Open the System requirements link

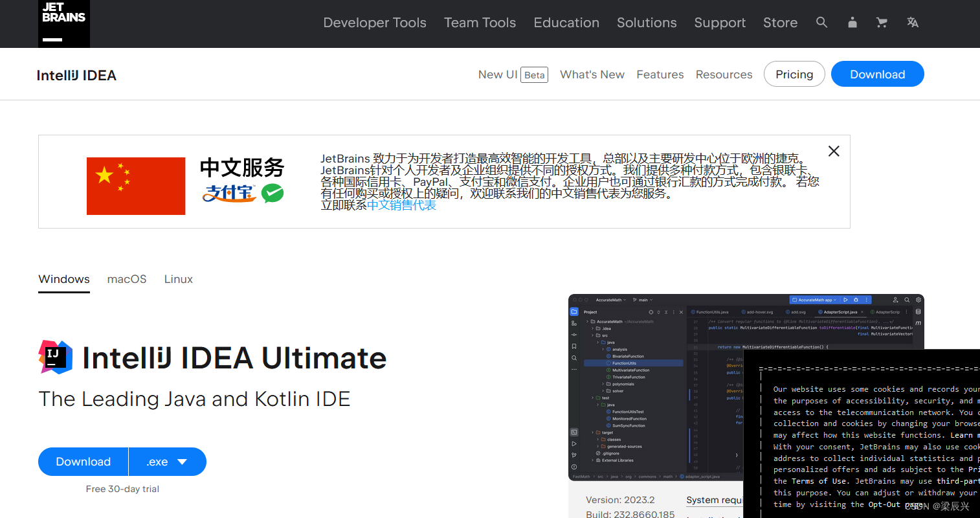[x=715, y=500]
